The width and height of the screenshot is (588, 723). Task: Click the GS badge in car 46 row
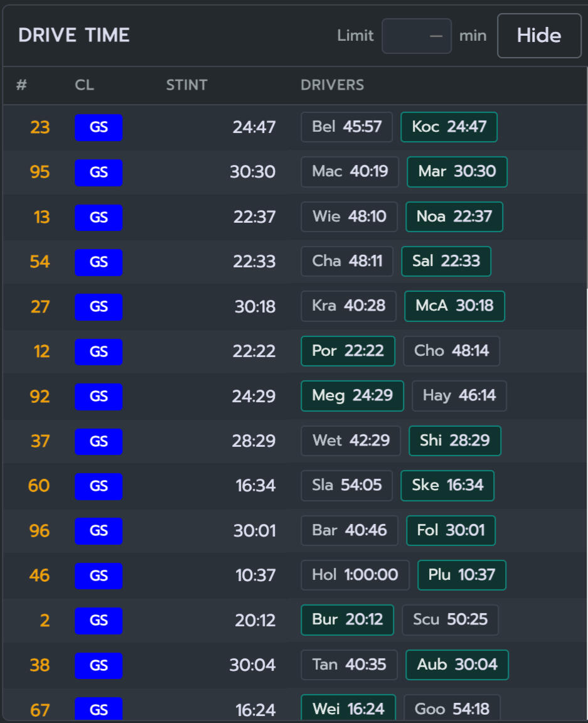99,576
